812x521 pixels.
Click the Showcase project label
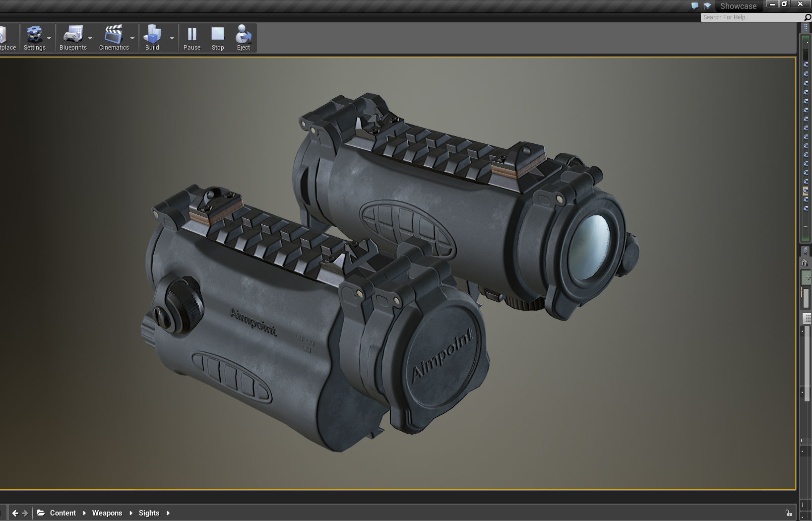738,6
